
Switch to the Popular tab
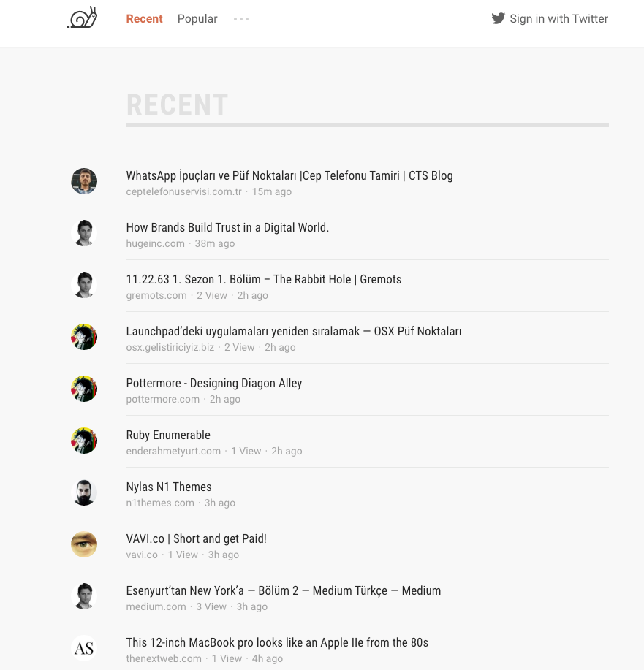click(197, 19)
